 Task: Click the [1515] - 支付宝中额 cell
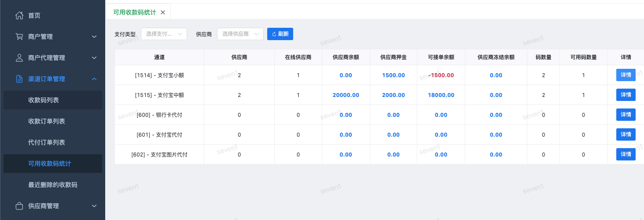point(159,95)
